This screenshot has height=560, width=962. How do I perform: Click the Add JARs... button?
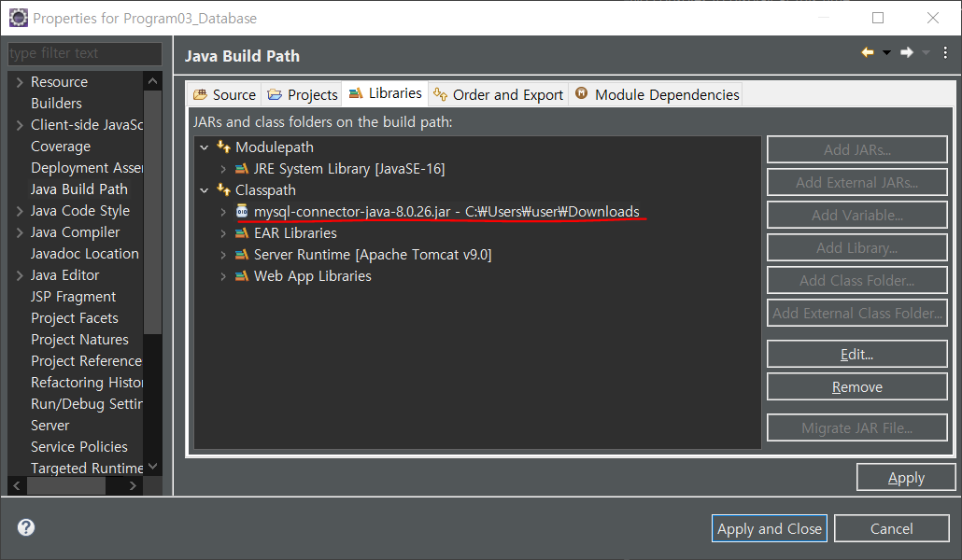point(856,149)
